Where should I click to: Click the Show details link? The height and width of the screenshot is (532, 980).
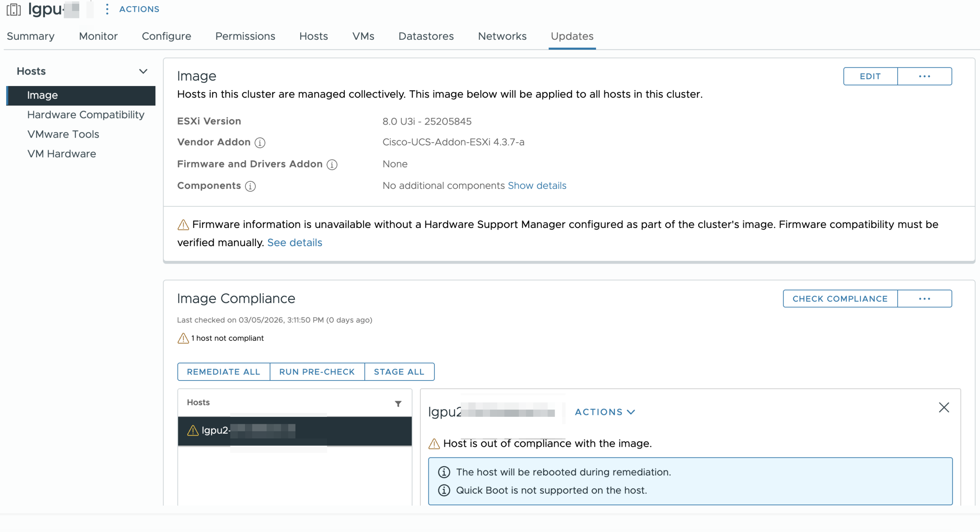pos(537,185)
